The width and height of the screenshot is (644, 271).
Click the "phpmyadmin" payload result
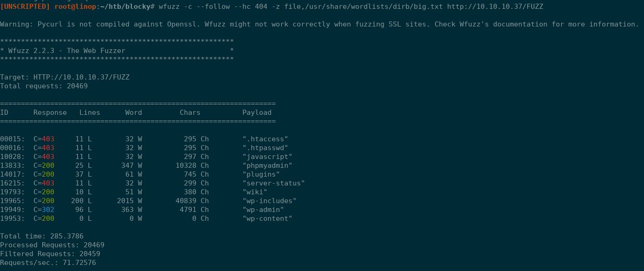(x=267, y=165)
